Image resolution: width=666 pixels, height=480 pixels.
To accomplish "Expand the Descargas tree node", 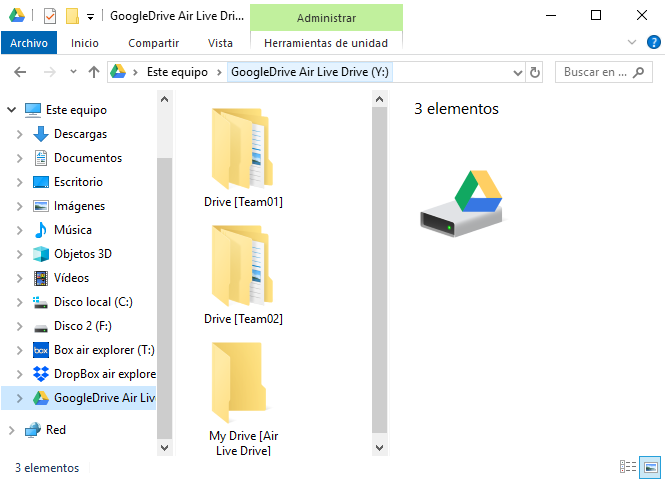I will [x=20, y=134].
